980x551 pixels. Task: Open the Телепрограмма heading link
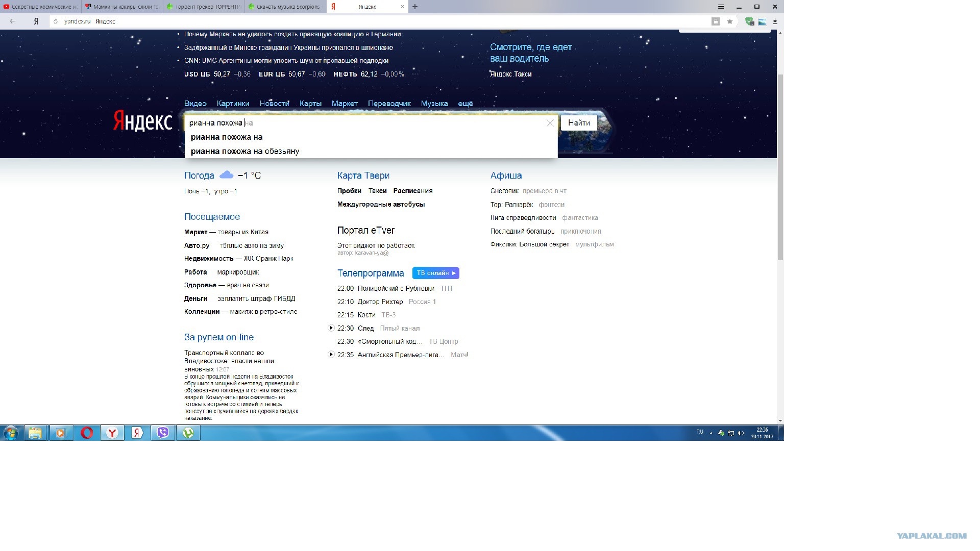tap(371, 273)
